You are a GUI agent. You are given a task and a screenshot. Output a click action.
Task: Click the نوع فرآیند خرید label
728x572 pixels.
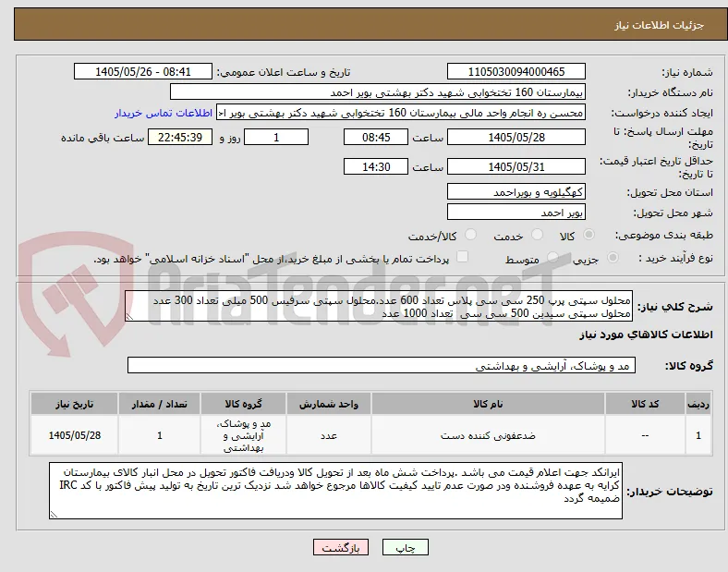[675, 258]
